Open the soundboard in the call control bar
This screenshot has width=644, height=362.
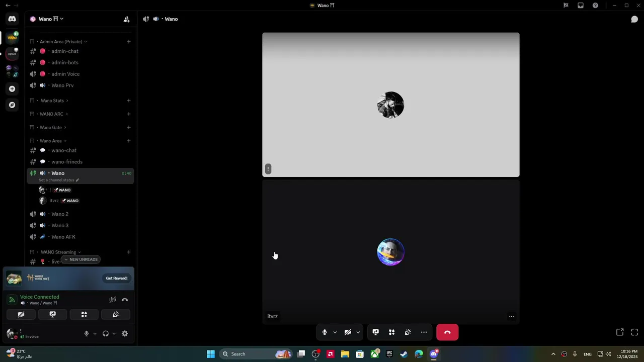pos(408,332)
